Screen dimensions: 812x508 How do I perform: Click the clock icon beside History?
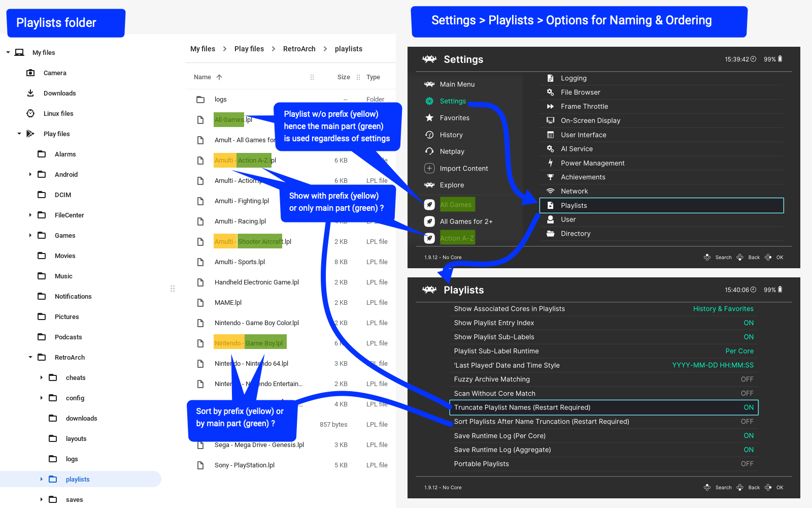pyautogui.click(x=429, y=135)
